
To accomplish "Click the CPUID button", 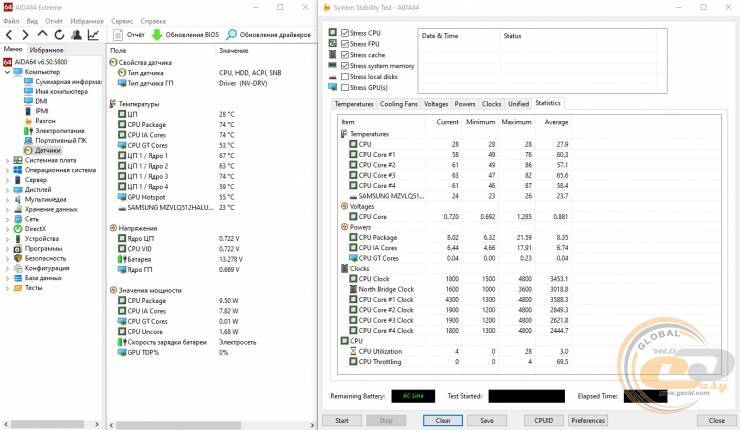I will coord(544,420).
